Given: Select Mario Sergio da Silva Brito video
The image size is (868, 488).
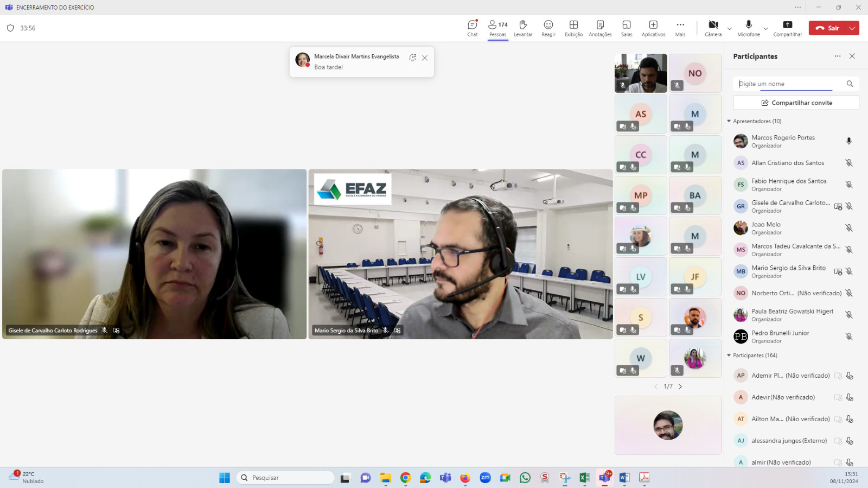Looking at the screenshot, I should (x=461, y=254).
